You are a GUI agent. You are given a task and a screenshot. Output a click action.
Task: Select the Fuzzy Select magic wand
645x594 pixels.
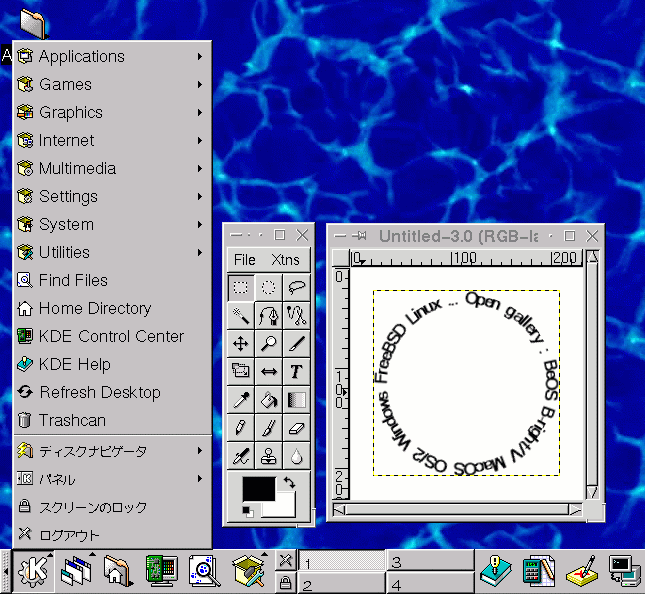[241, 316]
